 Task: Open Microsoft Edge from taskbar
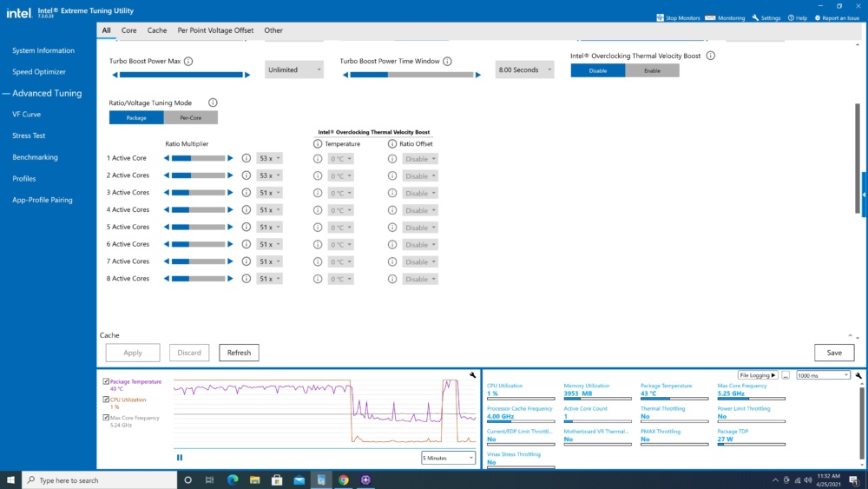[x=233, y=480]
